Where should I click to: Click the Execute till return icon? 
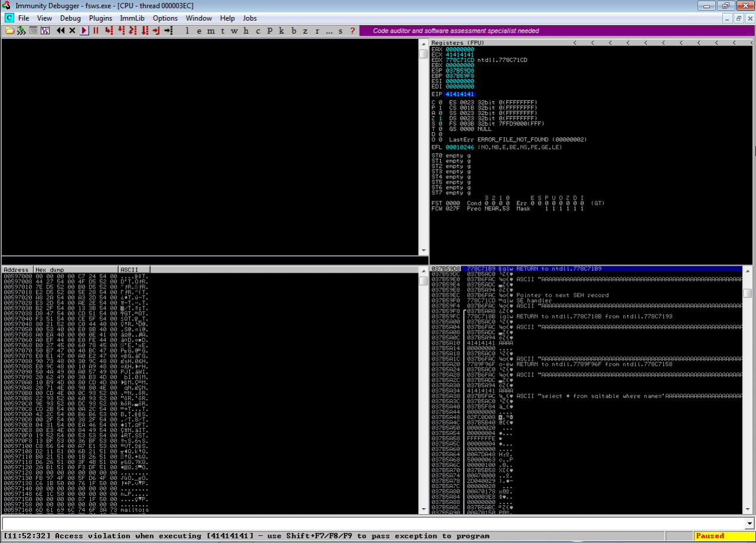point(156,31)
